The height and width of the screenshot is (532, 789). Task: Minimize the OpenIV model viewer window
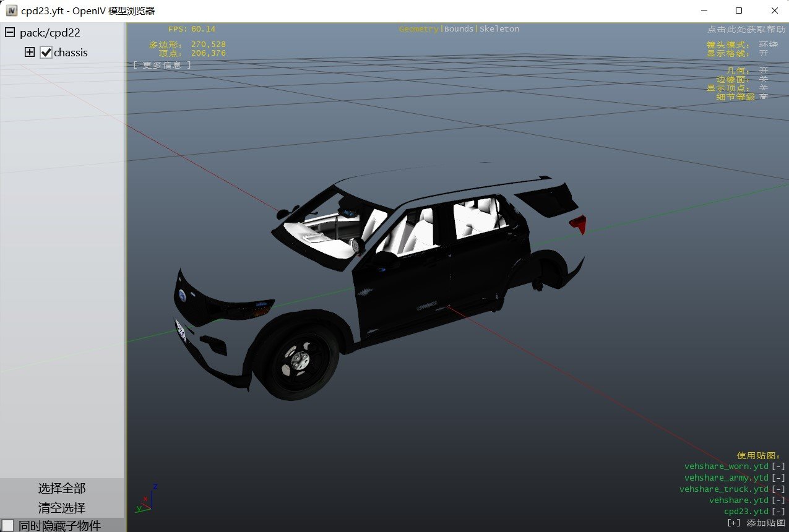tap(704, 11)
